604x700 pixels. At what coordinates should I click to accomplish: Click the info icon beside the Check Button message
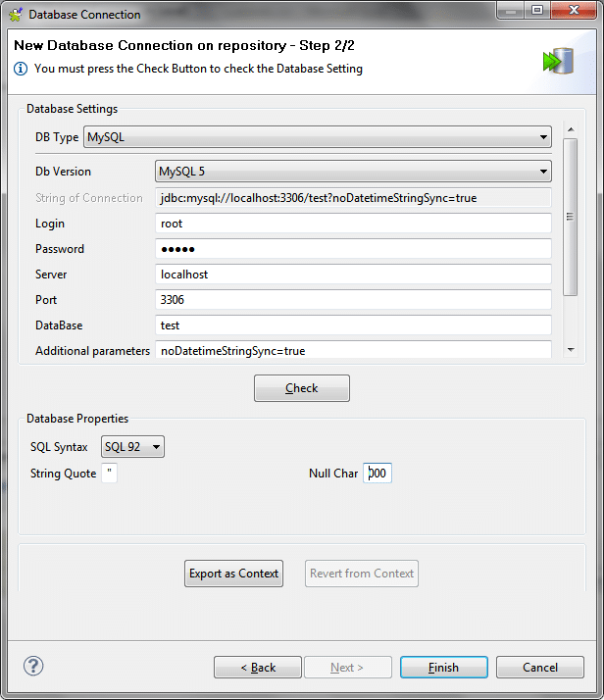(21, 69)
